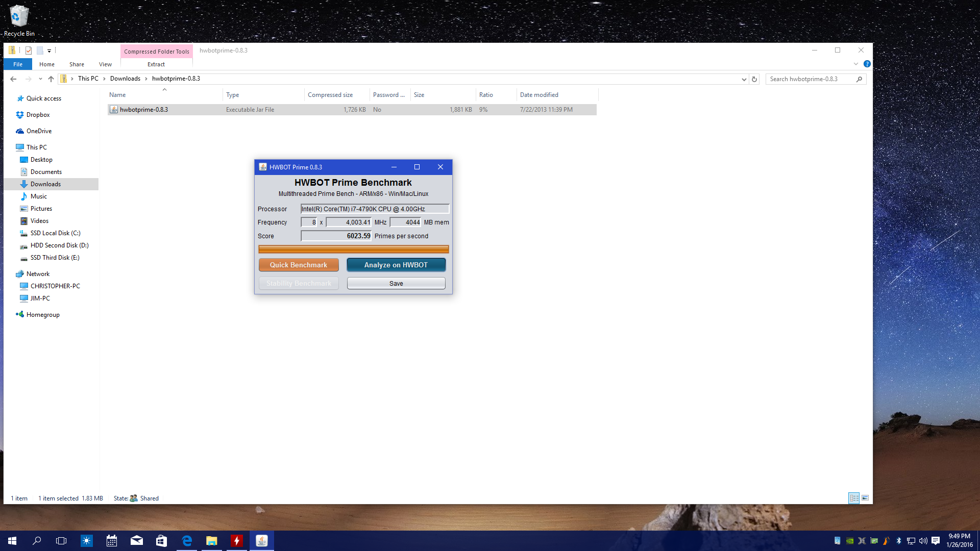The image size is (980, 551).
Task: Open the Windows Start menu
Action: tap(12, 541)
